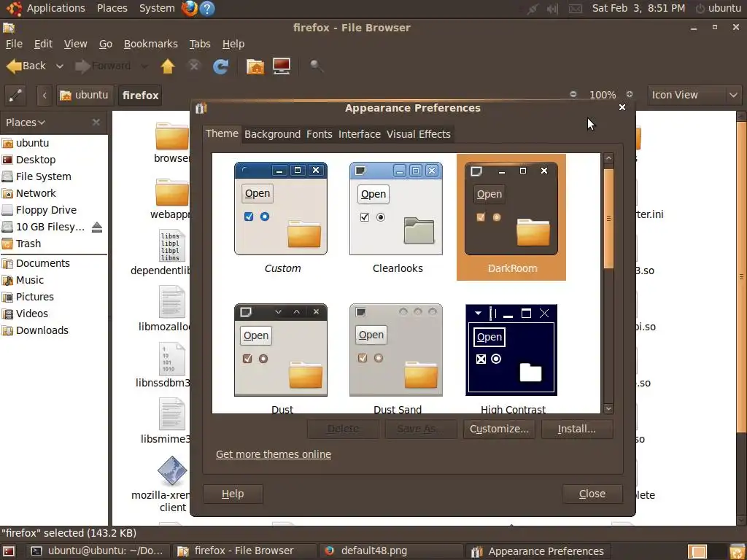Select the DarkRoom theme thumbnail

point(511,209)
